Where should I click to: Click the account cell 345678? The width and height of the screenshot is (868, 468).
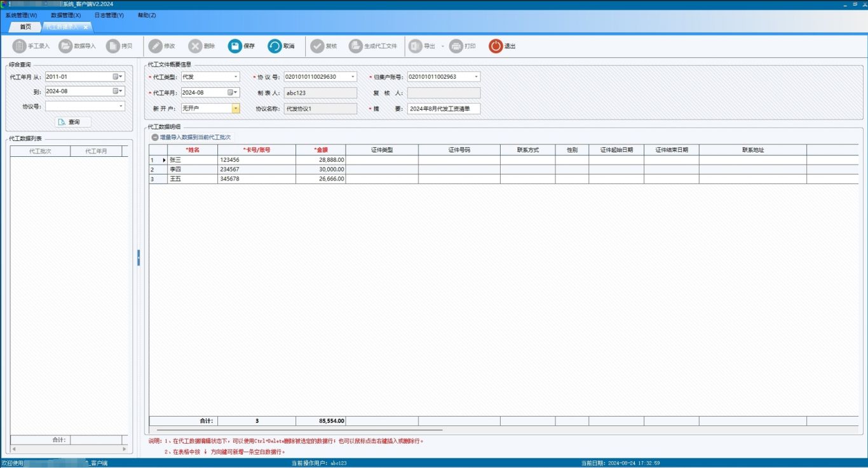coord(257,179)
